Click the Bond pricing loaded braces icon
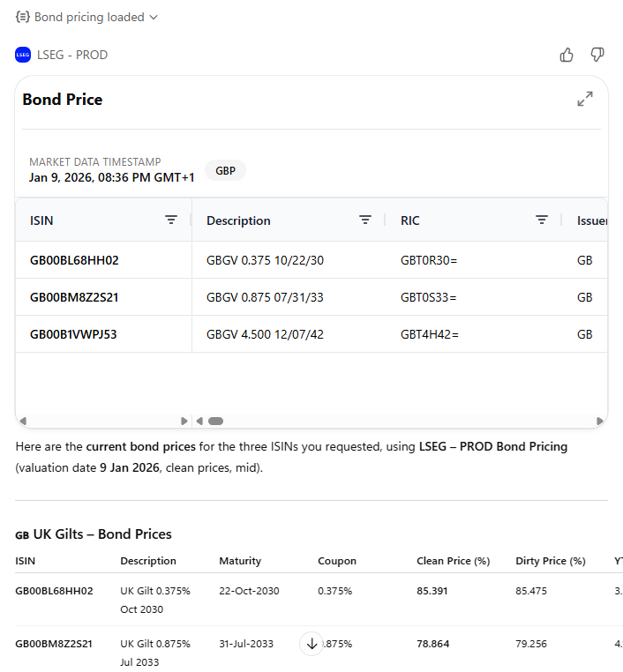The width and height of the screenshot is (623, 672). tap(22, 17)
